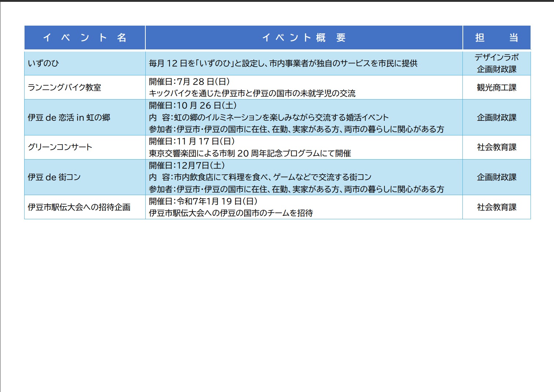Click 参加者 line in the 街コン row
This screenshot has height=392, width=554.
296,189
